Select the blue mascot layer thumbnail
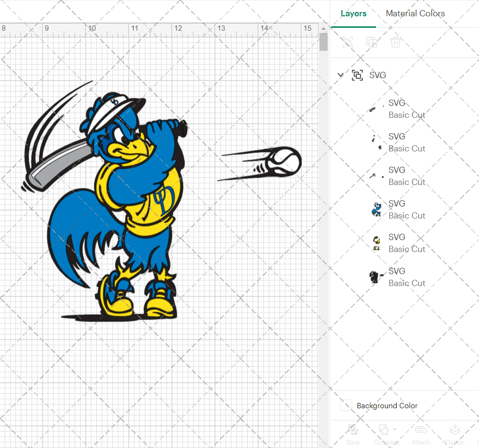479x448 pixels. 376,210
